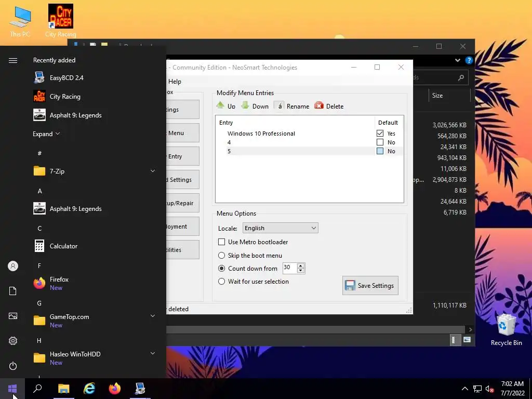Open the Recycle Bin on desktop
Image resolution: width=532 pixels, height=399 pixels.
pyautogui.click(x=506, y=330)
